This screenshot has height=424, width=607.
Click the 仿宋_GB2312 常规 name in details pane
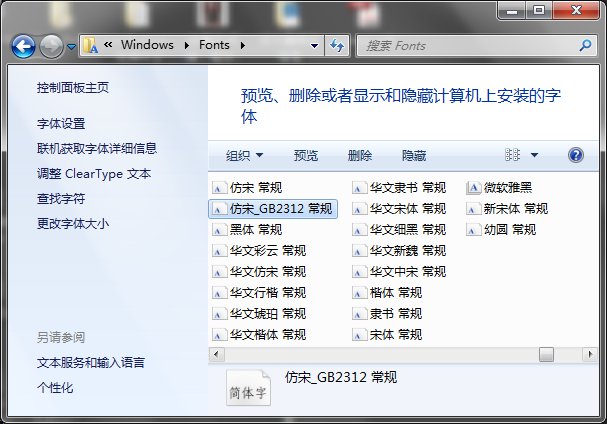(x=341, y=377)
